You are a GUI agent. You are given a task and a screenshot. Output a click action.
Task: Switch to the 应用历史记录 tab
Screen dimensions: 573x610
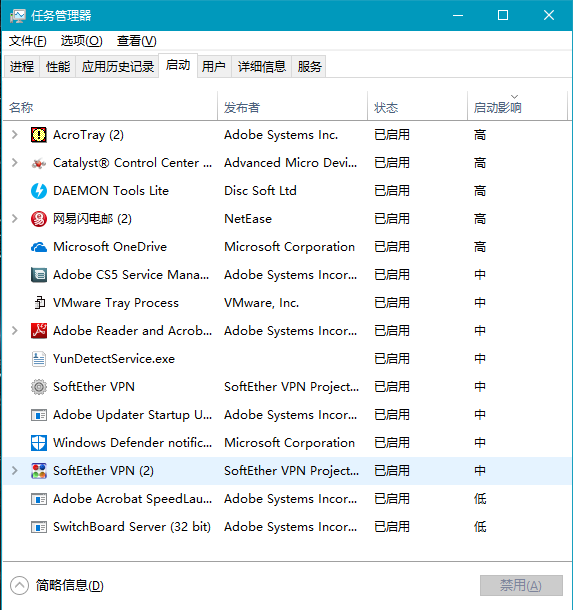pos(117,67)
